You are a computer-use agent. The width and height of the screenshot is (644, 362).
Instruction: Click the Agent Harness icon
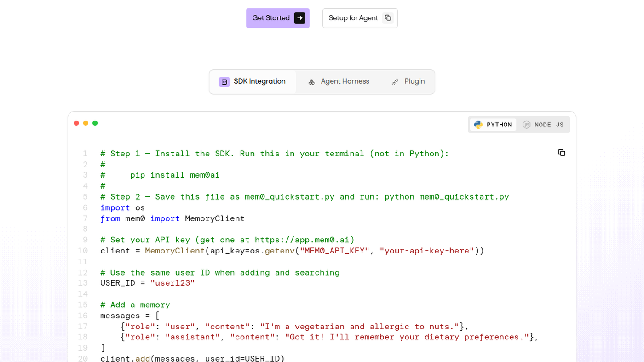(x=311, y=82)
